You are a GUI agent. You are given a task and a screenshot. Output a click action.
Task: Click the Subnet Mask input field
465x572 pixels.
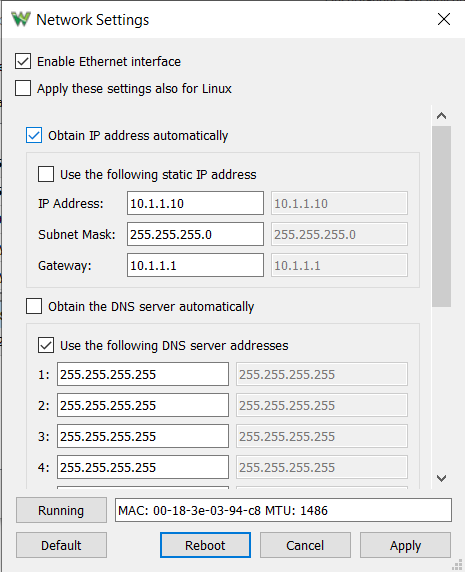pyautogui.click(x=195, y=234)
